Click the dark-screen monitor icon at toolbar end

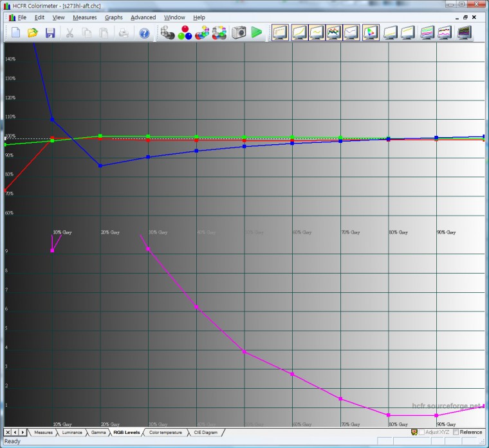point(465,32)
